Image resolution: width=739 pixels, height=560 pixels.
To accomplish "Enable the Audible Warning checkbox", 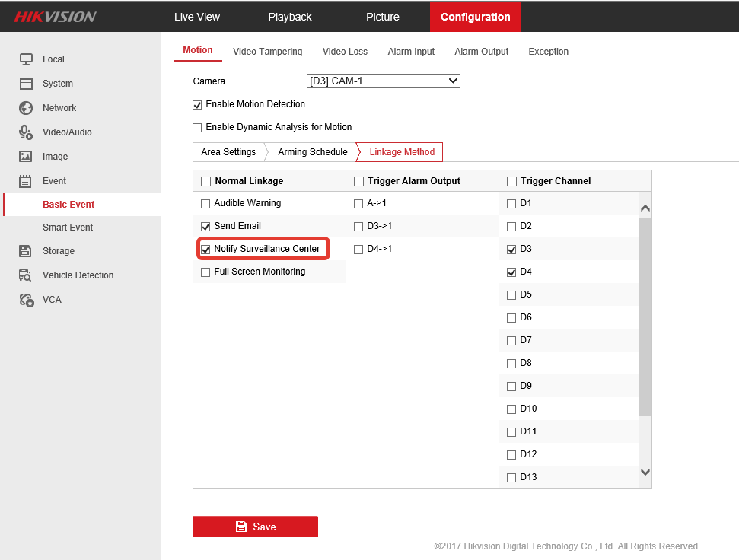I will pos(205,204).
